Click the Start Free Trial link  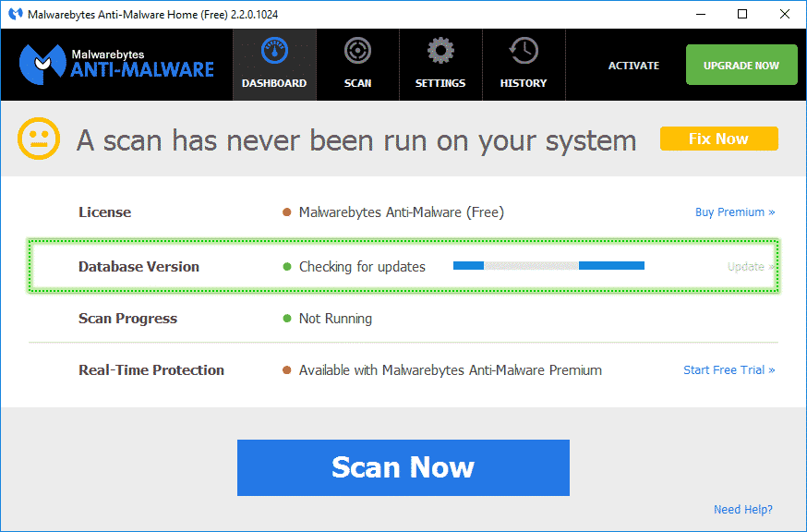(729, 370)
